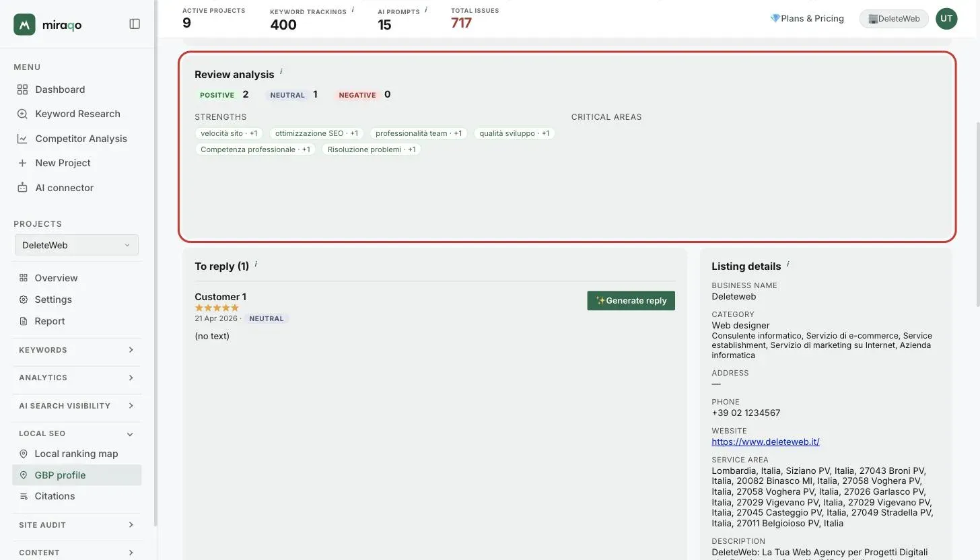The width and height of the screenshot is (980, 560).
Task: Click the Local ranking map pin icon
Action: (24, 454)
